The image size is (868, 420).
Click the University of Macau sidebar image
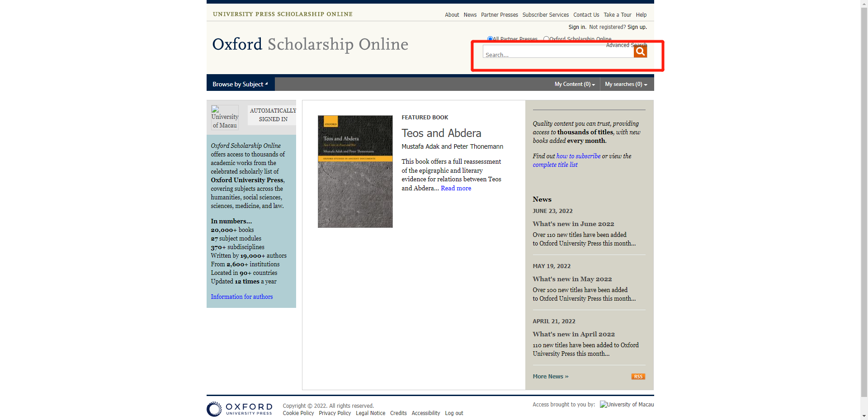click(x=225, y=118)
